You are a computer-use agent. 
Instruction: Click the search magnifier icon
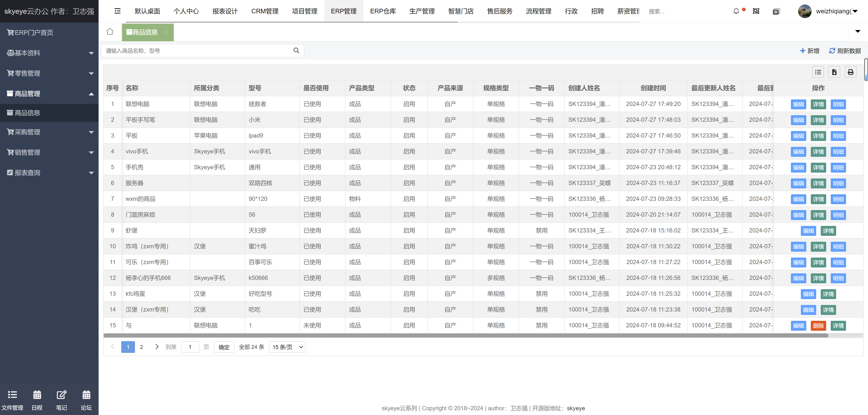pos(296,50)
